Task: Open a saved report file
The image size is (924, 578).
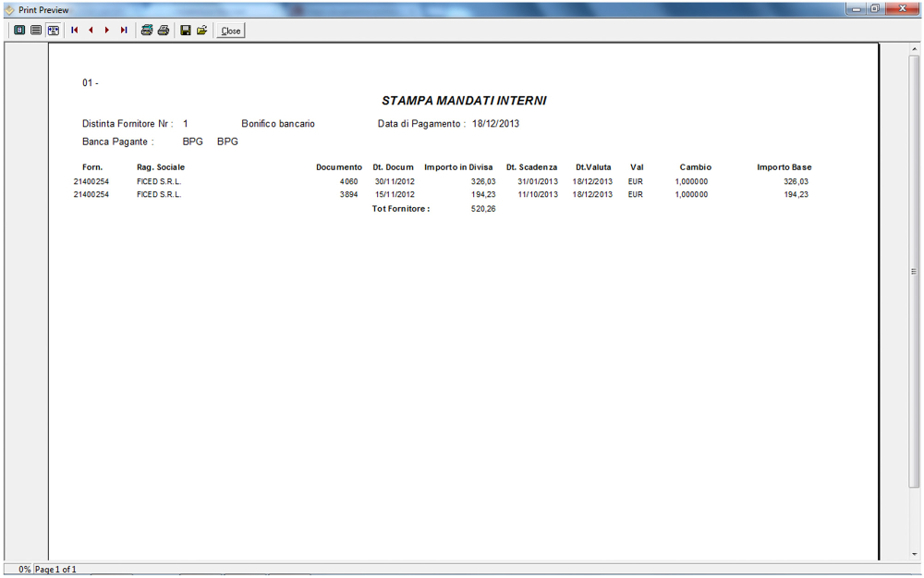Action: pos(201,31)
